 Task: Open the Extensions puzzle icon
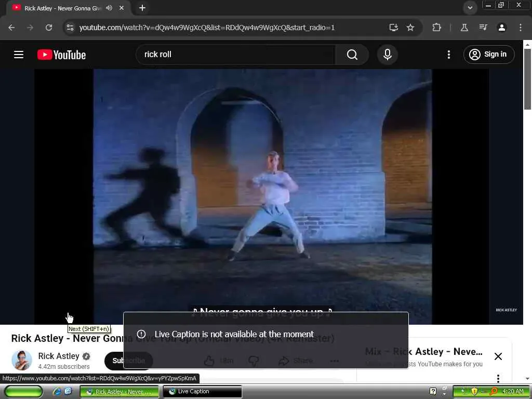[x=436, y=28]
